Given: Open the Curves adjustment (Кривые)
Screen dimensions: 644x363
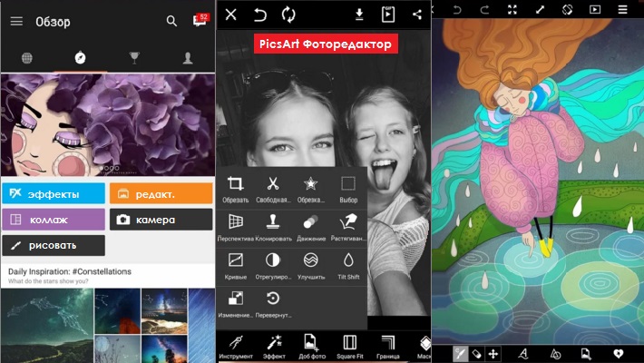Looking at the screenshot, I should [236, 265].
